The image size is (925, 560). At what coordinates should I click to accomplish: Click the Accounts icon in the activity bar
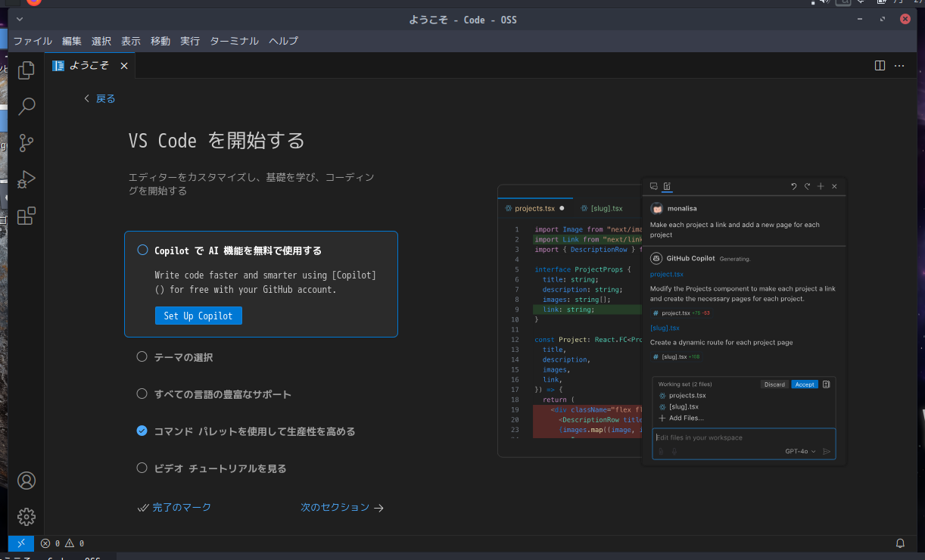coord(26,480)
